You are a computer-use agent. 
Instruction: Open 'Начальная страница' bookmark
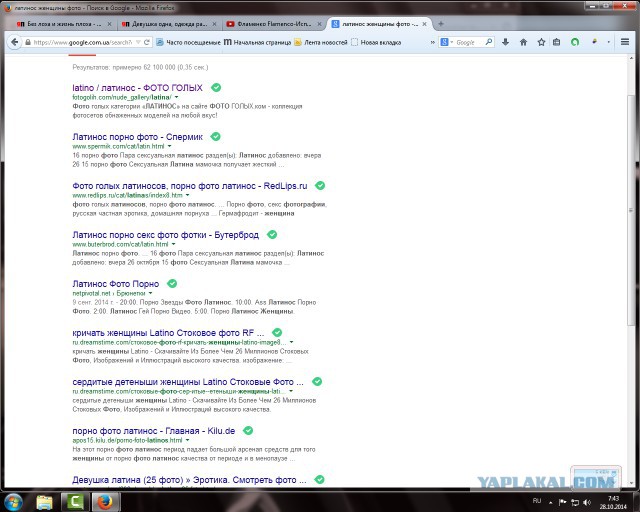click(258, 42)
